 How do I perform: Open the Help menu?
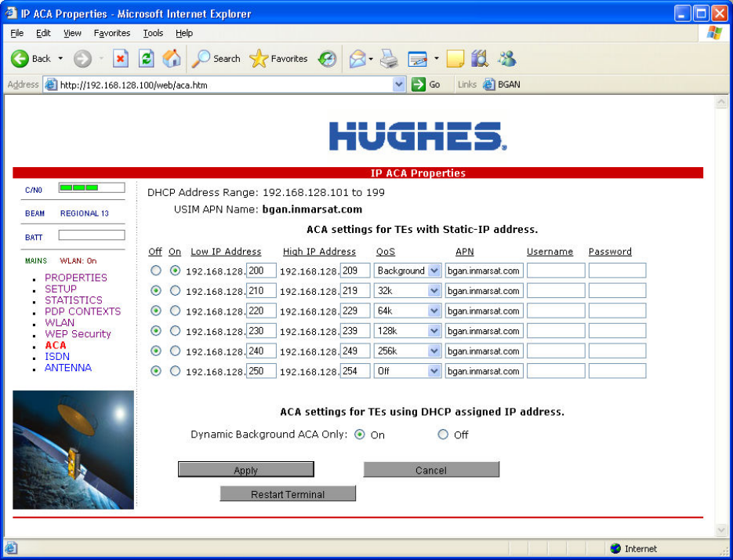click(184, 33)
